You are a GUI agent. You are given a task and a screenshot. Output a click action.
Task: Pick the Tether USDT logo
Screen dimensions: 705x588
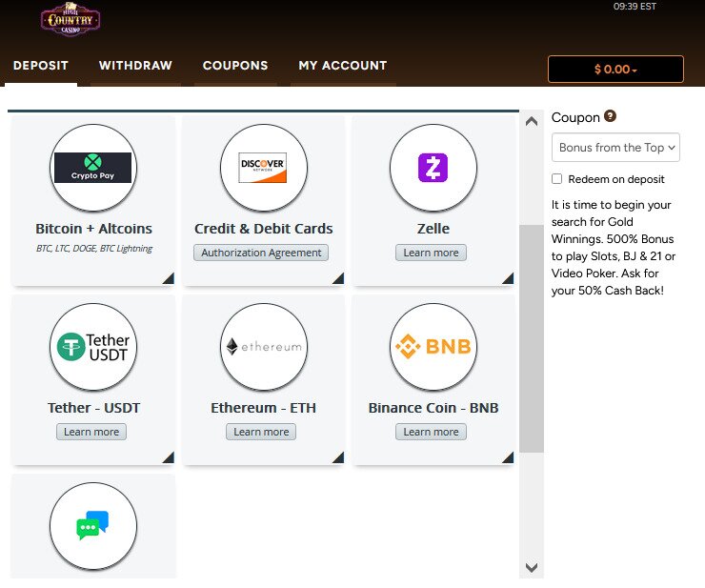(93, 347)
